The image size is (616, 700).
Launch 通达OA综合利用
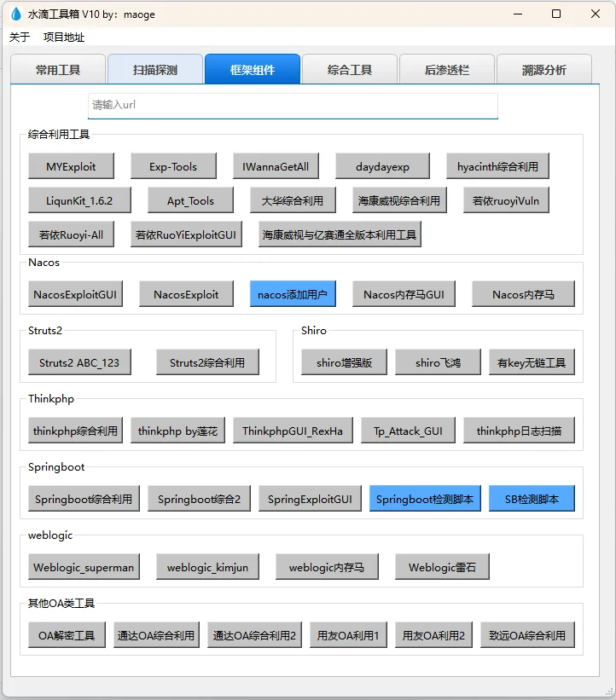coord(156,635)
